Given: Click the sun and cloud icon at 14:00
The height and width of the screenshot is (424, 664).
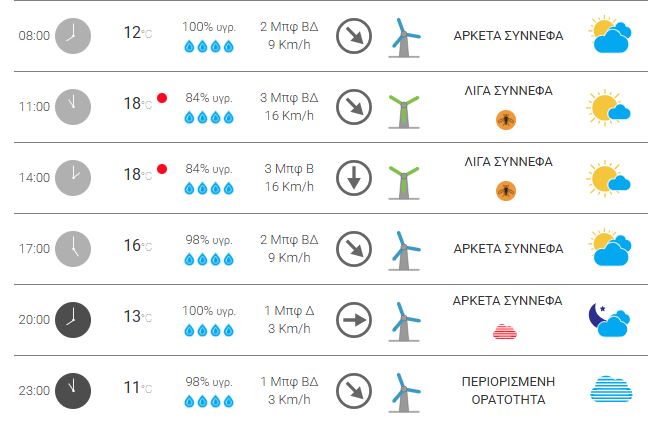Looking at the screenshot, I should 610,177.
